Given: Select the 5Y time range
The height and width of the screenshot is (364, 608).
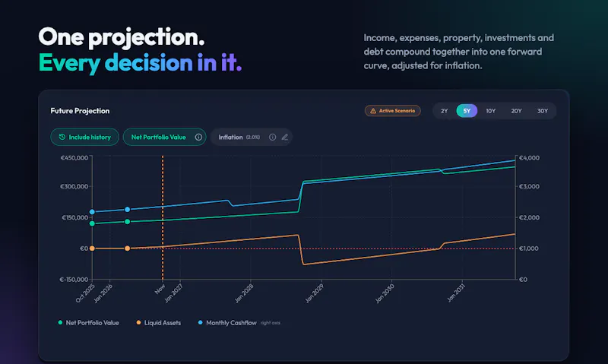Looking at the screenshot, I should coord(467,111).
